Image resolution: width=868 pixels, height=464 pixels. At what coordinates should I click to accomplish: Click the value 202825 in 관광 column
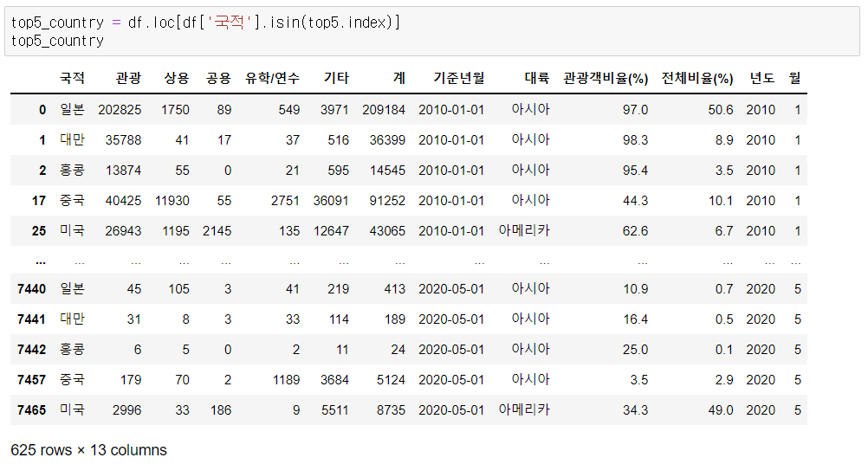click(120, 110)
